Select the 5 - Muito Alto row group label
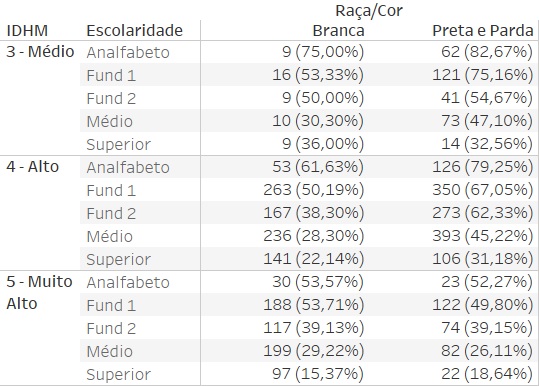539x386 pixels. tap(39, 293)
